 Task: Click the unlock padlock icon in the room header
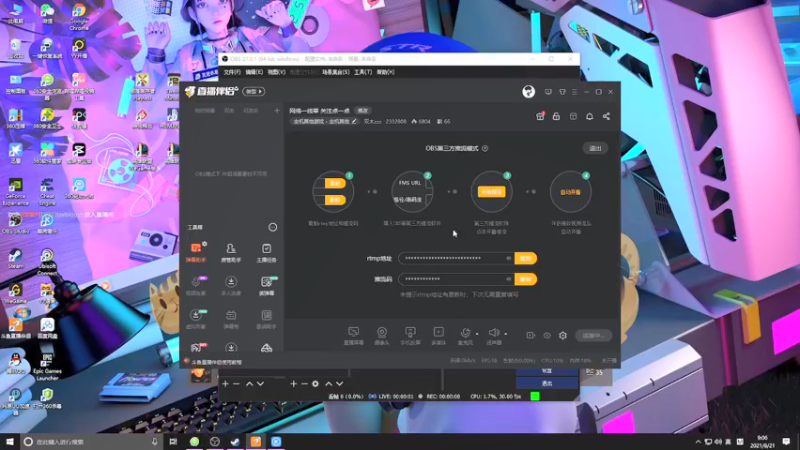tap(556, 116)
